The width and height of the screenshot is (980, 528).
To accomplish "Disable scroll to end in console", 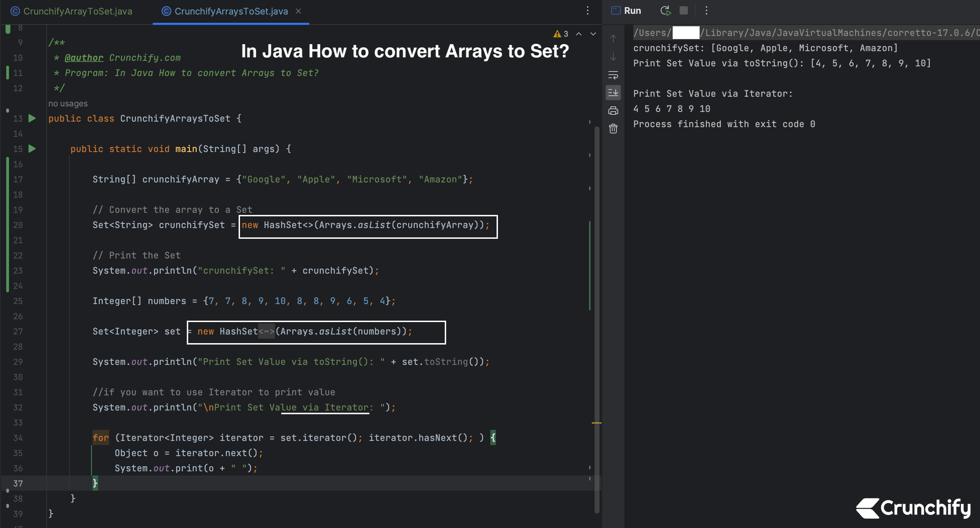I will pos(613,92).
